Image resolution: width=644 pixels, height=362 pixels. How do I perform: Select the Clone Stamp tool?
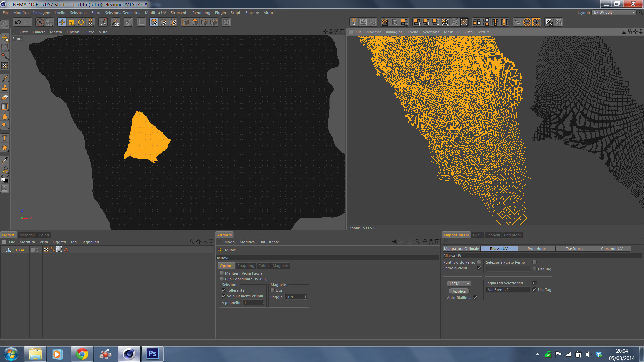pyautogui.click(x=5, y=88)
